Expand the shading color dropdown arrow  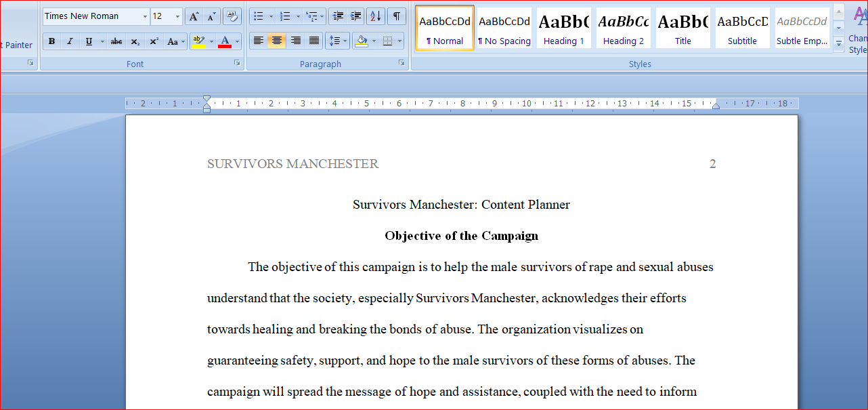coord(374,41)
